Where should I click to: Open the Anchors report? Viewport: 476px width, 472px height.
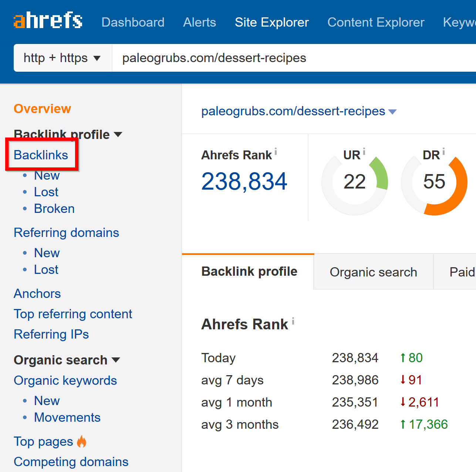pos(37,293)
